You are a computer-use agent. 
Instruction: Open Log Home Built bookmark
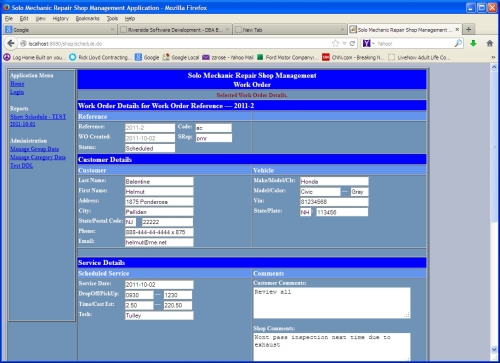coord(34,57)
